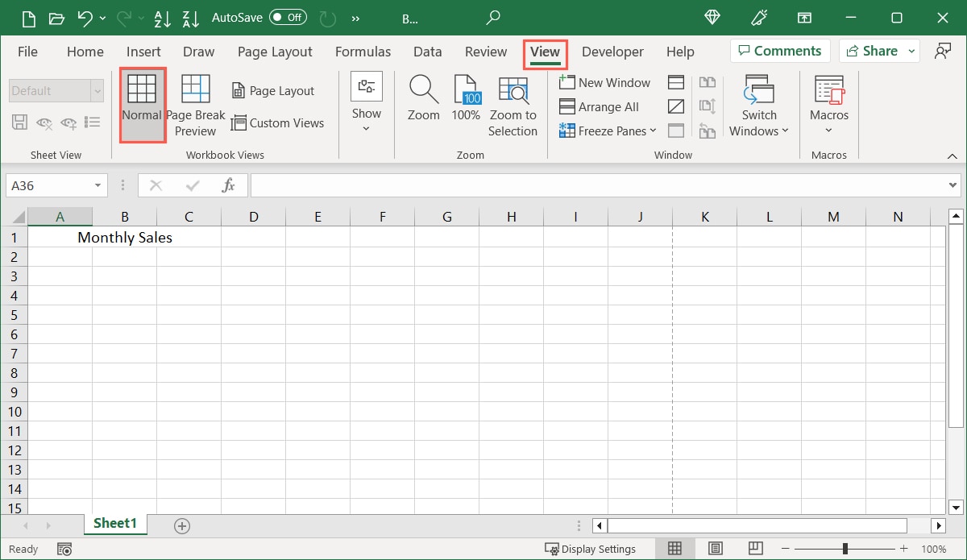
Task: Set zoom to 100%
Action: 466,105
